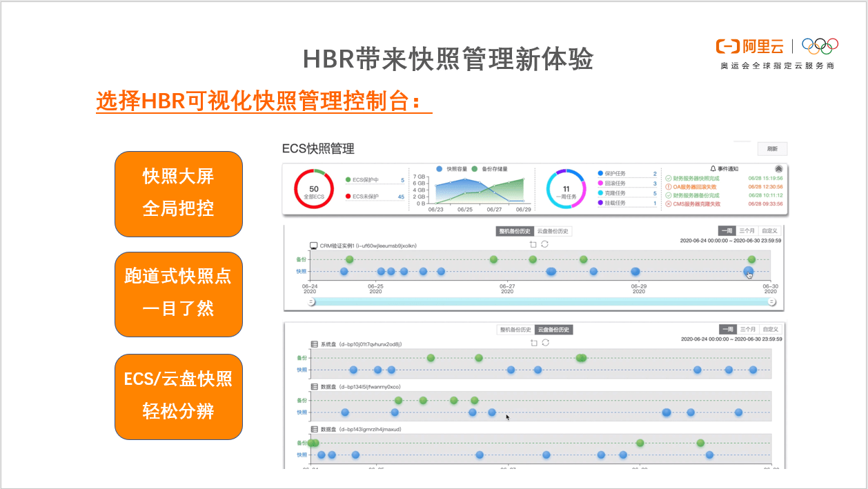868x489 pixels.
Task: Select 三个月 range in lower disk panel
Action: (x=747, y=329)
